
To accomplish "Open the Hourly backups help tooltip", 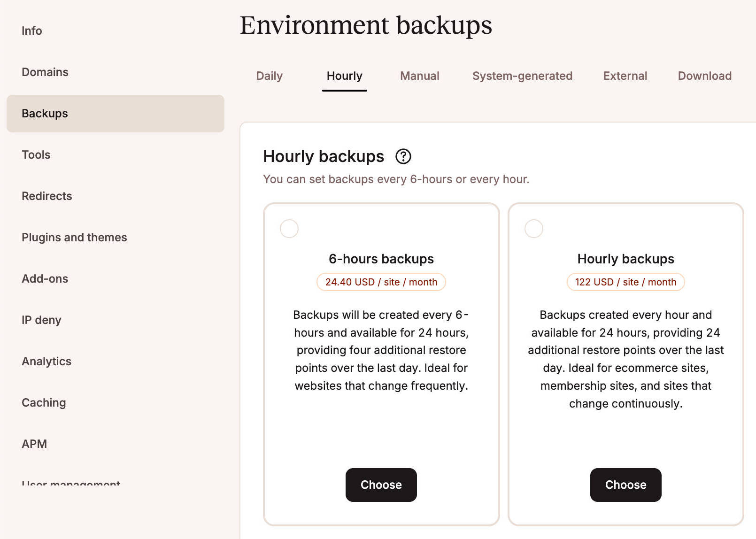I will [403, 156].
